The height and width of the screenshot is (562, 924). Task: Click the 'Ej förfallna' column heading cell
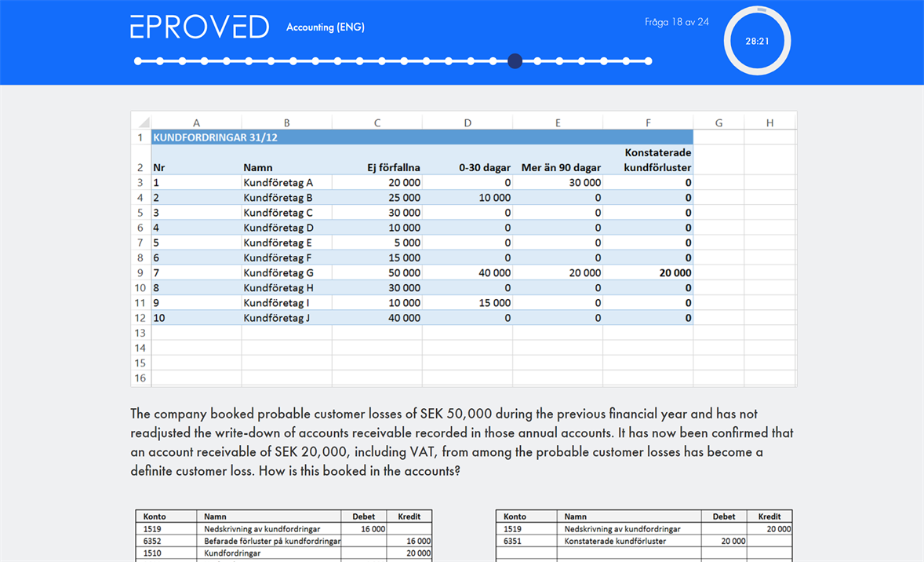[393, 167]
